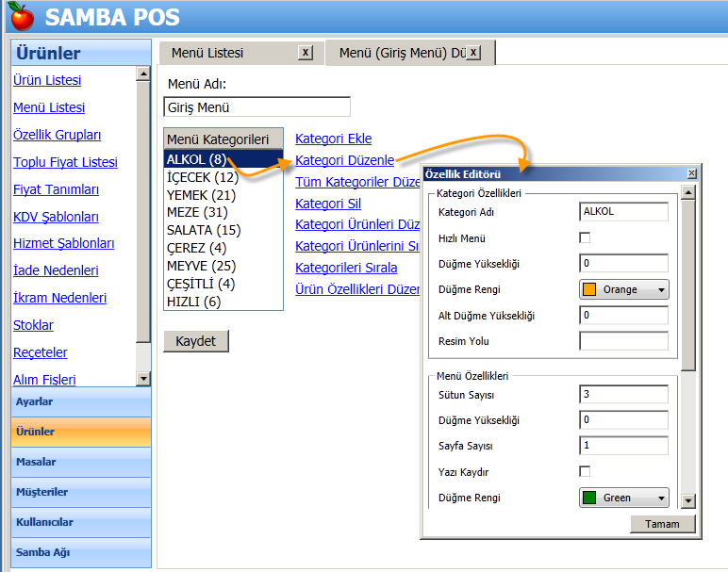Open the Samba Ağı section

tap(81, 552)
